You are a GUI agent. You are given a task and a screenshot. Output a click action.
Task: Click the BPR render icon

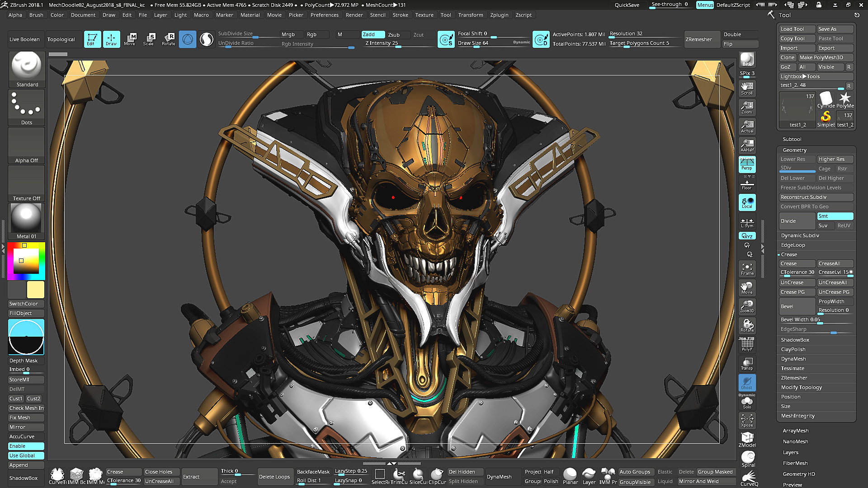tap(747, 60)
